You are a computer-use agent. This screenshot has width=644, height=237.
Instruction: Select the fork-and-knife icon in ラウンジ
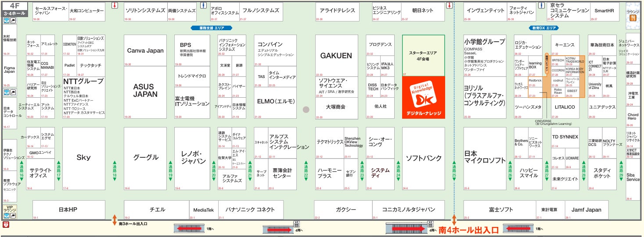pyautogui.click(x=633, y=18)
